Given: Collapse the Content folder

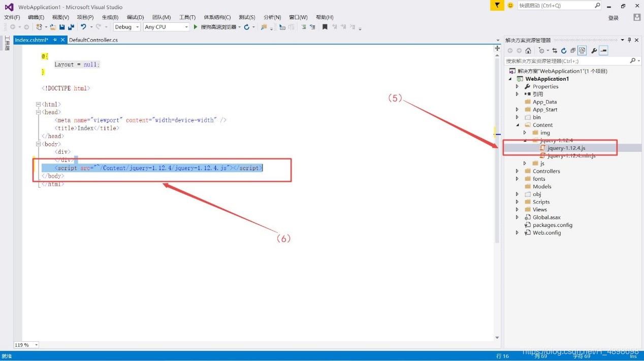Looking at the screenshot, I should pyautogui.click(x=518, y=125).
